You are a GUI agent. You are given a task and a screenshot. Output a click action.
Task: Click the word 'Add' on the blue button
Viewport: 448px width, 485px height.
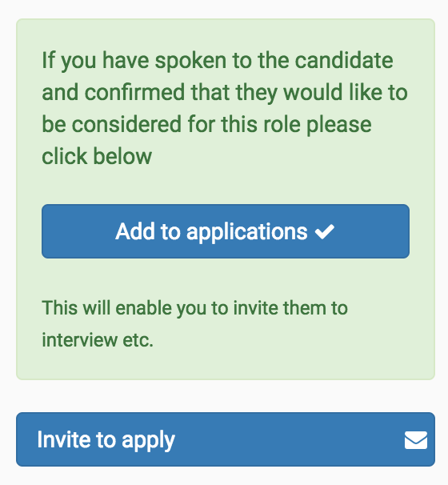(135, 231)
